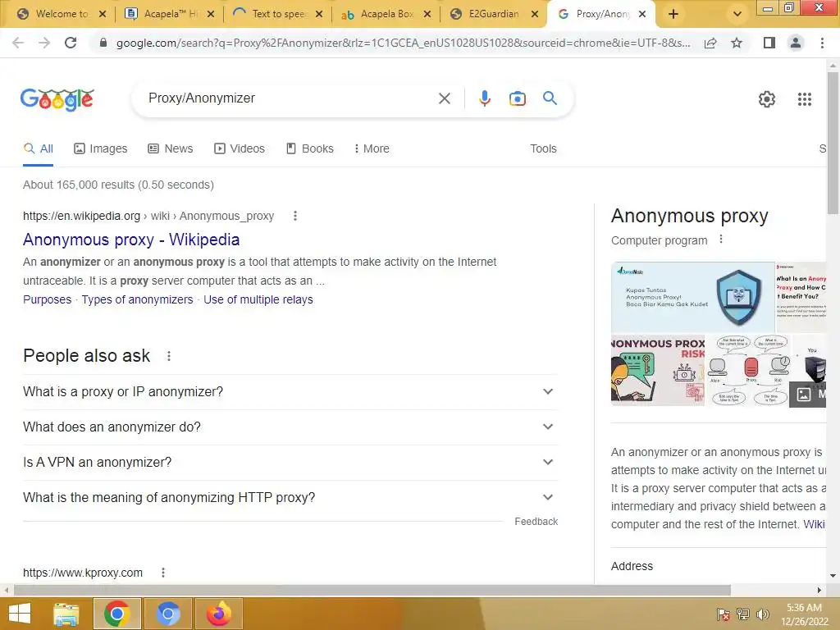Open options next to People also ask

169,356
